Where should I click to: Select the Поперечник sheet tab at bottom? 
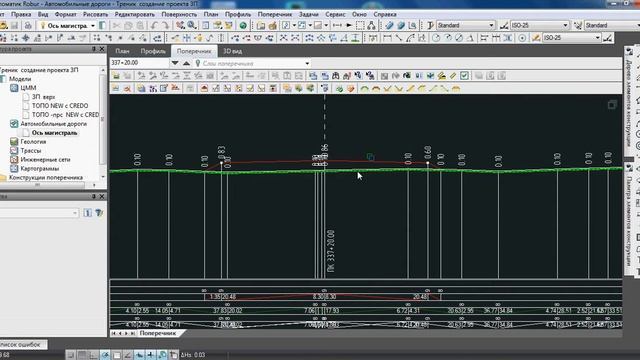point(158,333)
